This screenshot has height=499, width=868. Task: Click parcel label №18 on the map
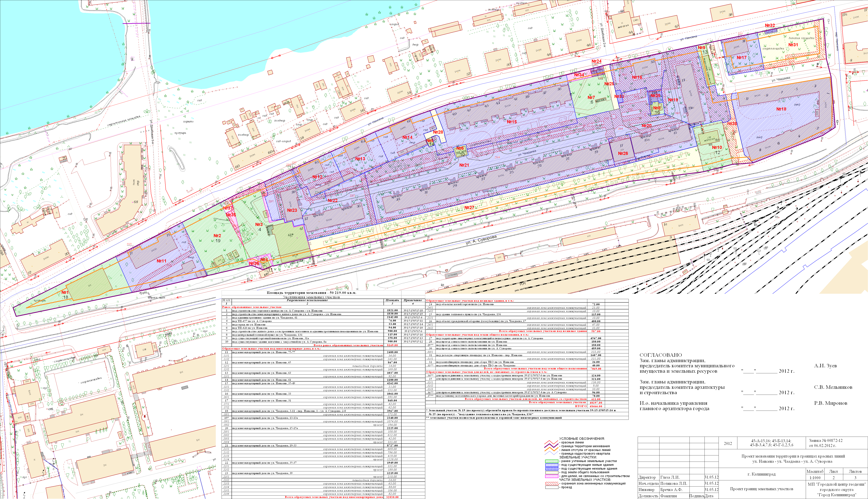(x=781, y=109)
